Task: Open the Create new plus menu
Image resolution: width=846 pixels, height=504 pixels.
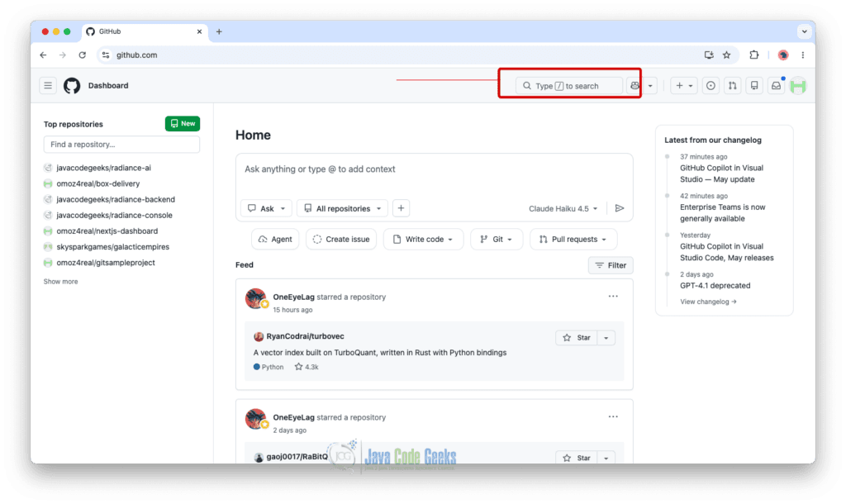Action: [x=683, y=86]
